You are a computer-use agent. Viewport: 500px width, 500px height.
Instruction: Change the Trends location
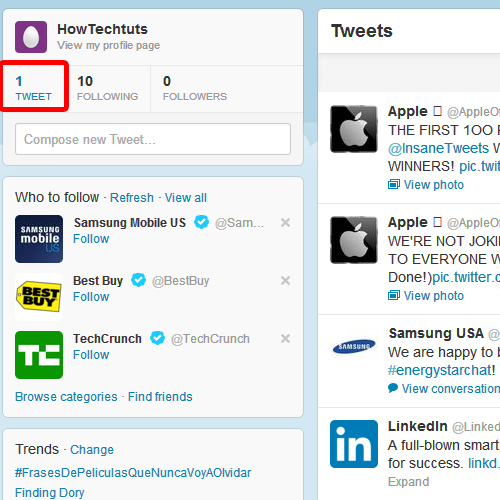pyautogui.click(x=92, y=450)
